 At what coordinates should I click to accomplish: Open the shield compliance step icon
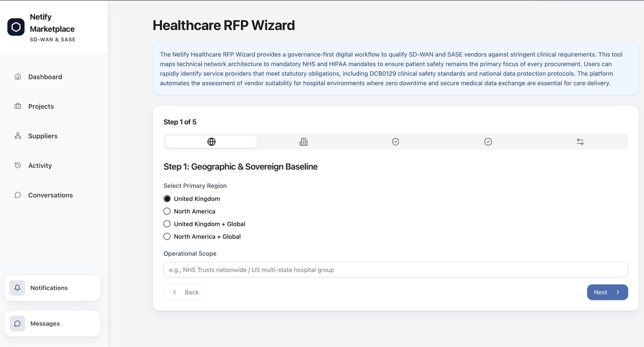tap(396, 141)
